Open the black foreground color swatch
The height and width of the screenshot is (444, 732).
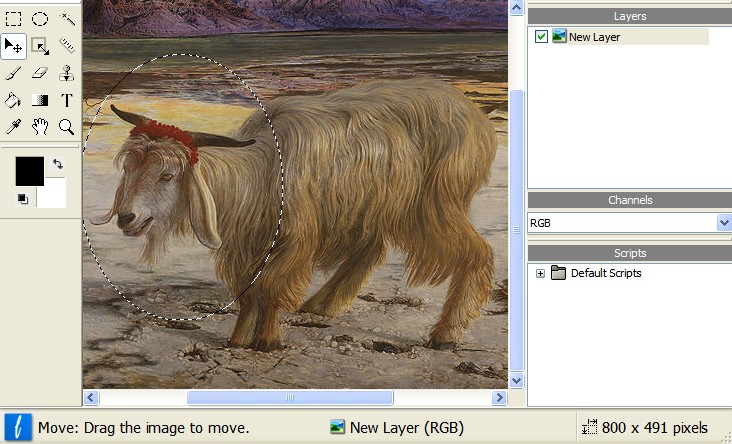point(29,171)
